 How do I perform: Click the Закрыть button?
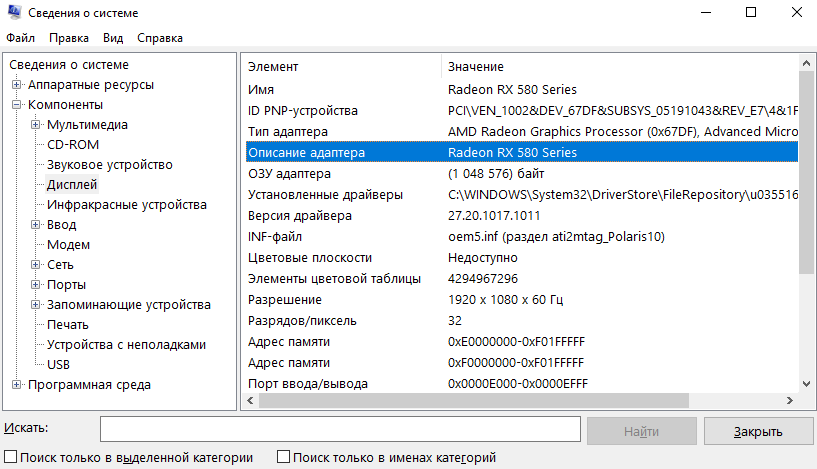click(x=758, y=431)
